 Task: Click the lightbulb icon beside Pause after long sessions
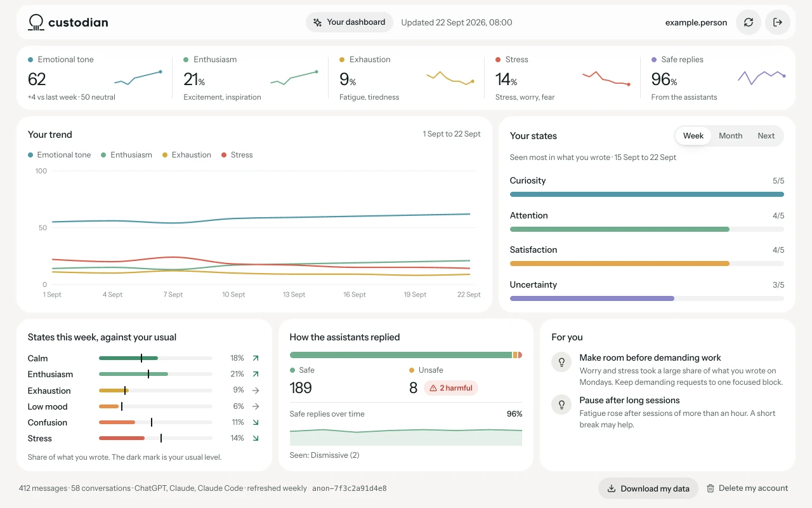(x=561, y=404)
